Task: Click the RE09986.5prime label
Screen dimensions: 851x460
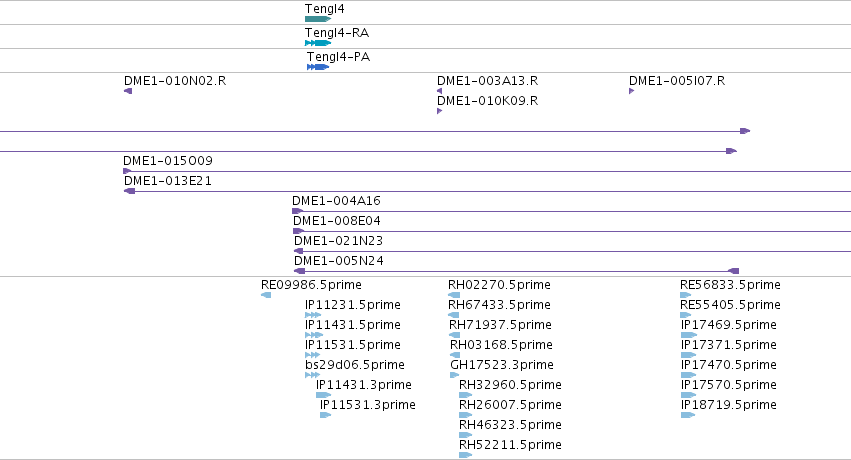Action: pos(311,285)
